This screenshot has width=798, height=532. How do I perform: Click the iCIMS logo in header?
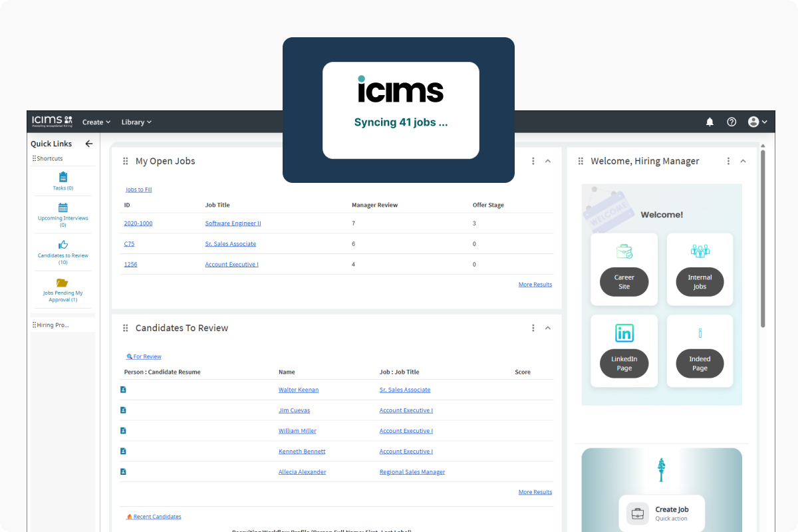52,121
